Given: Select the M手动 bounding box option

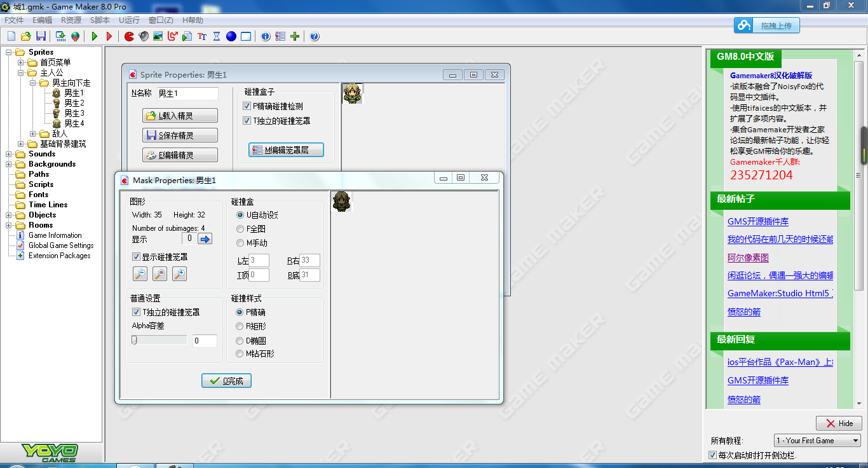Looking at the screenshot, I should point(240,243).
